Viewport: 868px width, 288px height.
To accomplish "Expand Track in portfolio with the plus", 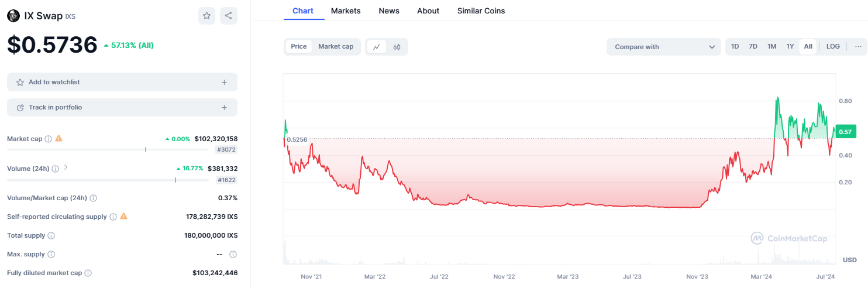I will (x=224, y=108).
